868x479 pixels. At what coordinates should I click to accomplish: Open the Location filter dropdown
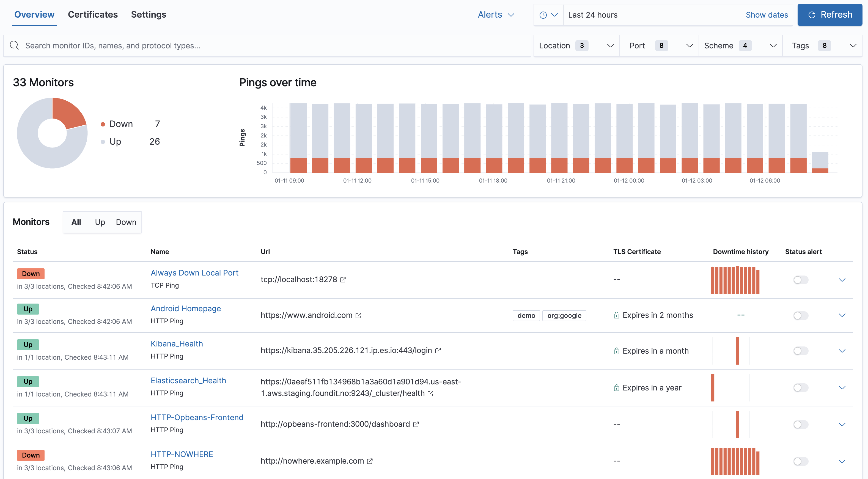[577, 45]
